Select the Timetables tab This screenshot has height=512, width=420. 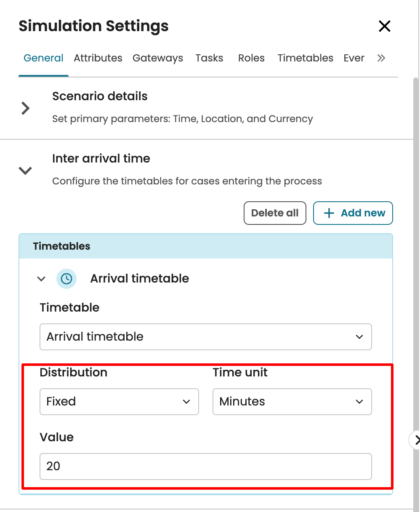click(305, 58)
